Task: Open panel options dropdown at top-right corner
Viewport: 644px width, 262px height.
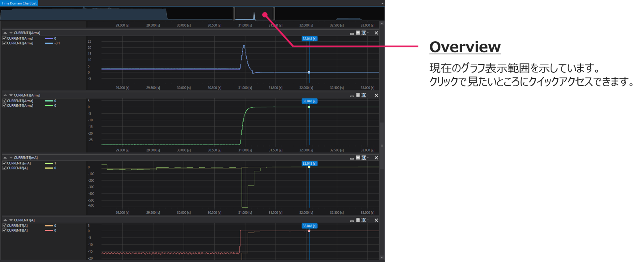Action: pyautogui.click(x=382, y=3)
